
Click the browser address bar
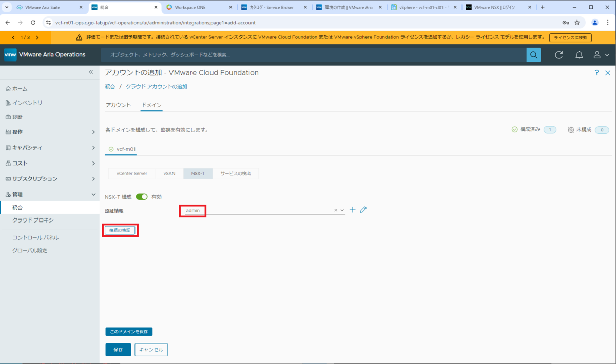click(x=303, y=23)
